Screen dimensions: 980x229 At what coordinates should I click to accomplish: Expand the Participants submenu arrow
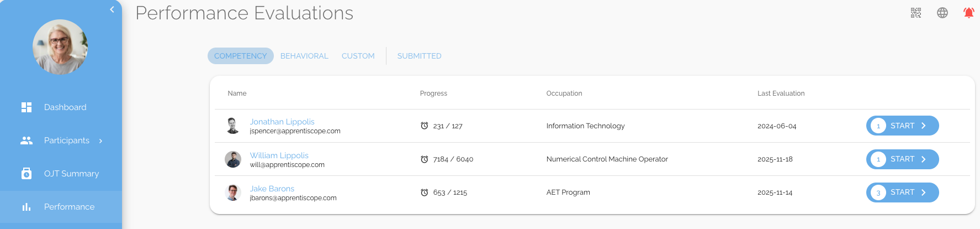pos(100,141)
